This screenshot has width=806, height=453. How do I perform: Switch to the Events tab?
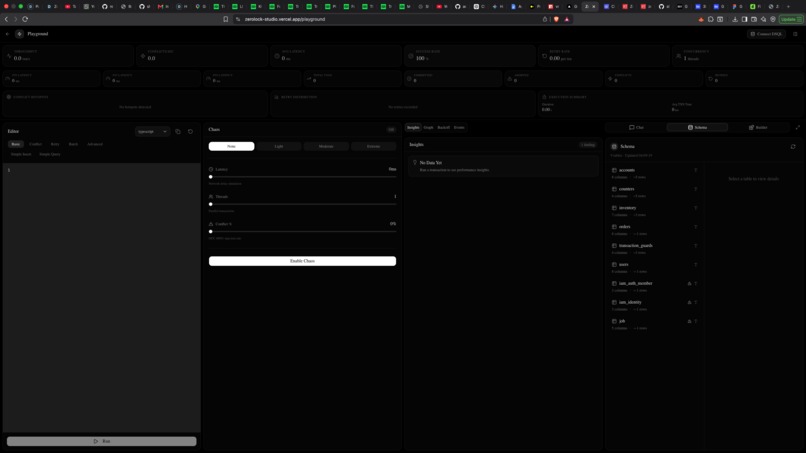pyautogui.click(x=459, y=128)
